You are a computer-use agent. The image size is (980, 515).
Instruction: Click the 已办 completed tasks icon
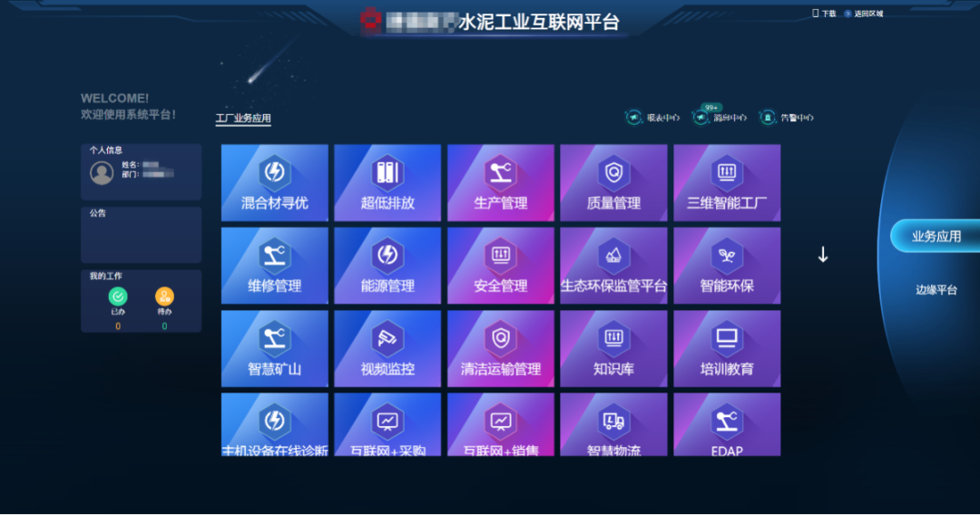click(118, 296)
